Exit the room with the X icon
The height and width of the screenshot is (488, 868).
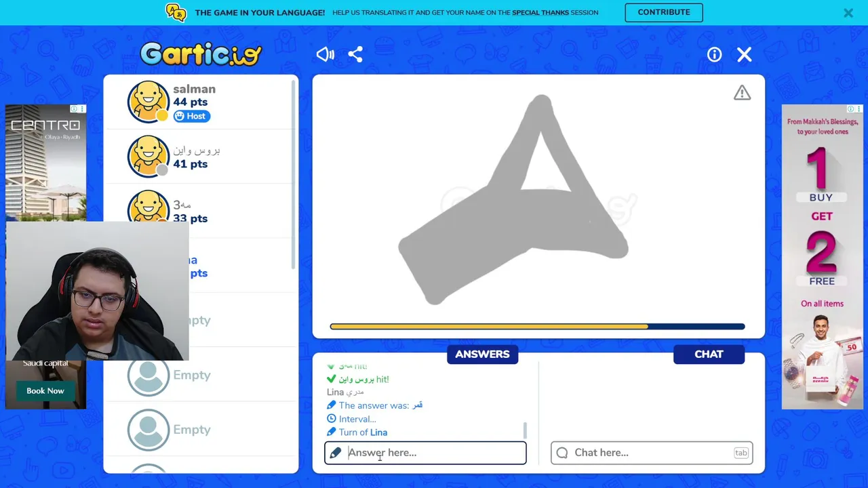[x=744, y=55]
